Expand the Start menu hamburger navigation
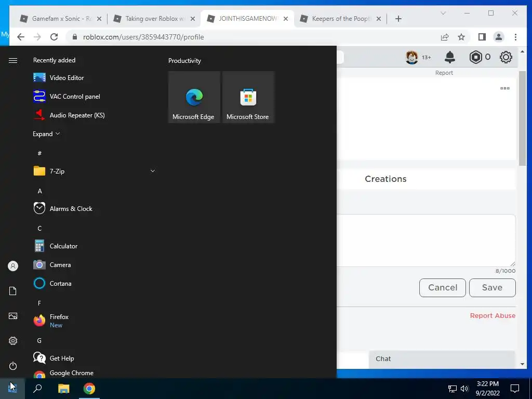 [x=13, y=60]
